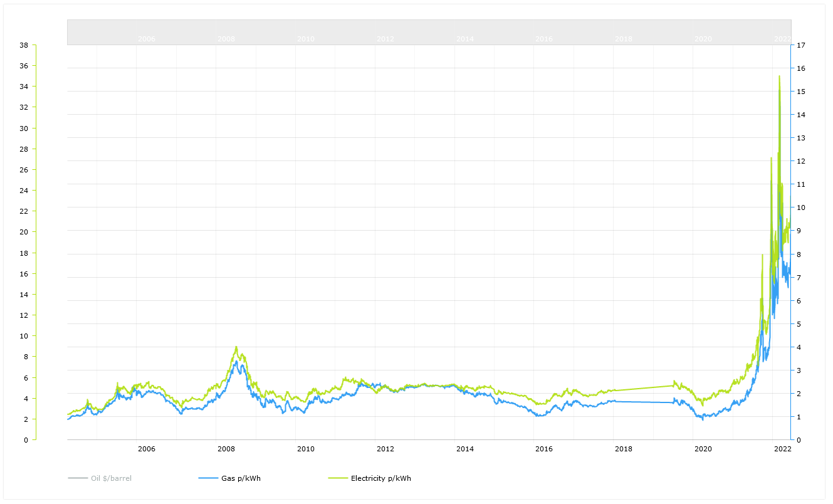
Task: Enable the hidden Oil $/barrel series
Action: (x=111, y=478)
